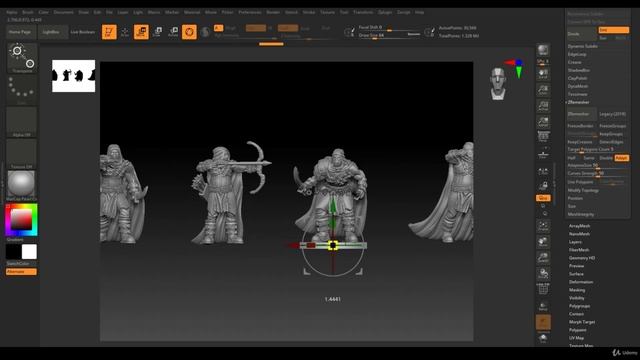
Task: Toggle Live Boolean
Action: [82, 32]
